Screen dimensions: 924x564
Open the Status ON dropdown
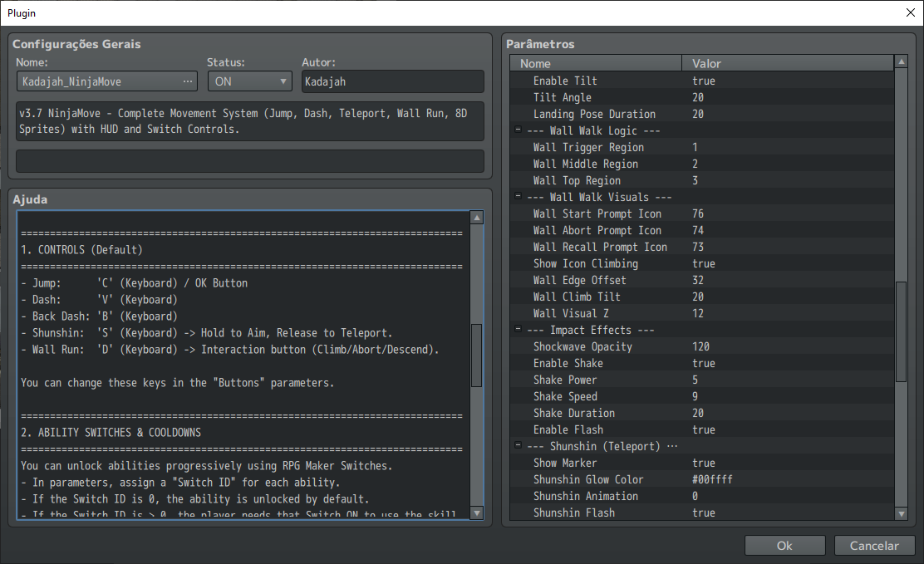[250, 81]
